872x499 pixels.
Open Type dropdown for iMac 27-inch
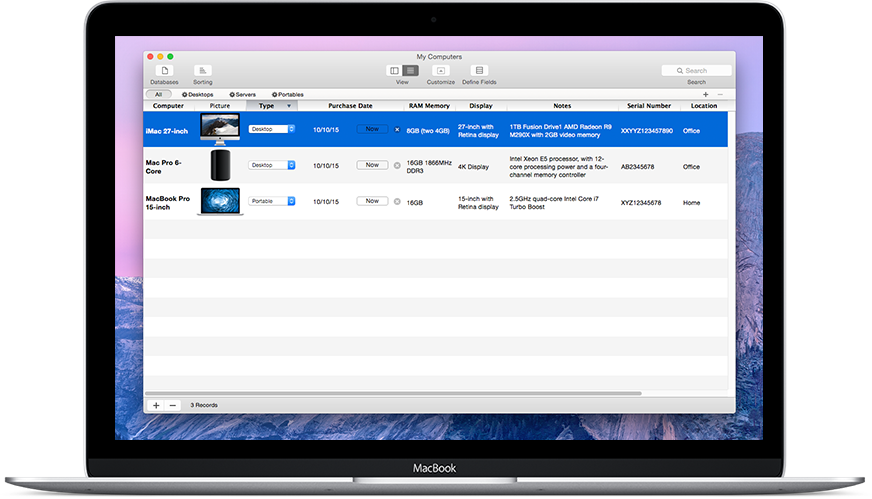point(271,129)
